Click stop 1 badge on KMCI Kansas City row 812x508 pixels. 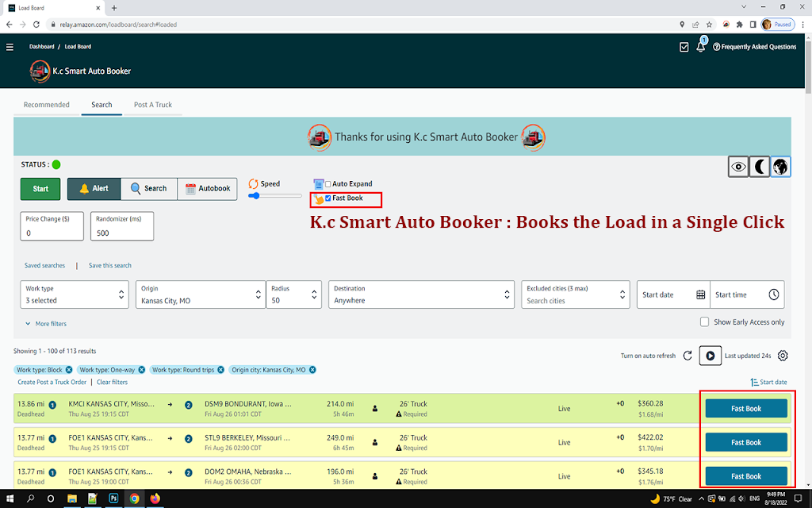(52, 405)
